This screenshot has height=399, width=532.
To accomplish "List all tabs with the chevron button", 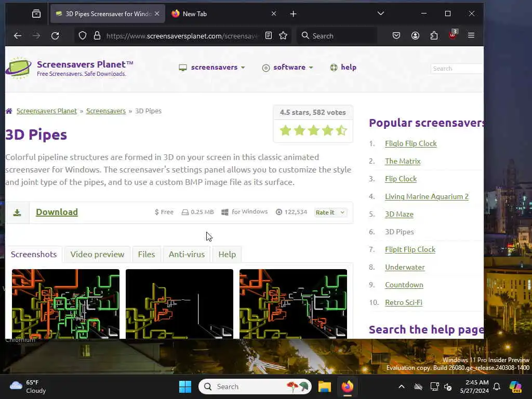I will [x=381, y=14].
